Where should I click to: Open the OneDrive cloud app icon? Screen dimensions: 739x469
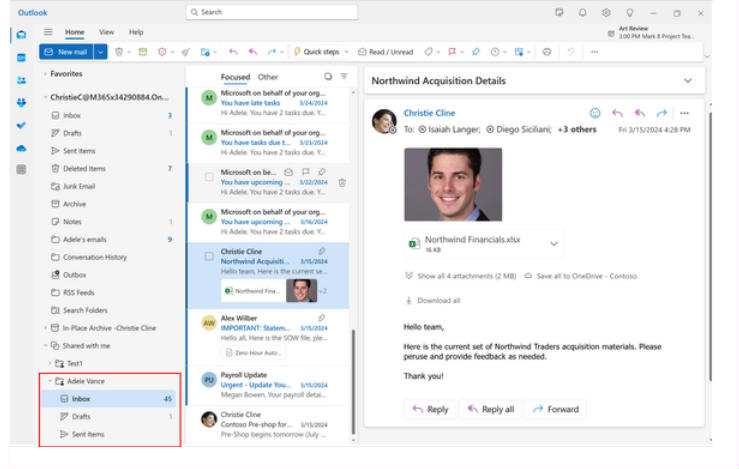tap(21, 148)
